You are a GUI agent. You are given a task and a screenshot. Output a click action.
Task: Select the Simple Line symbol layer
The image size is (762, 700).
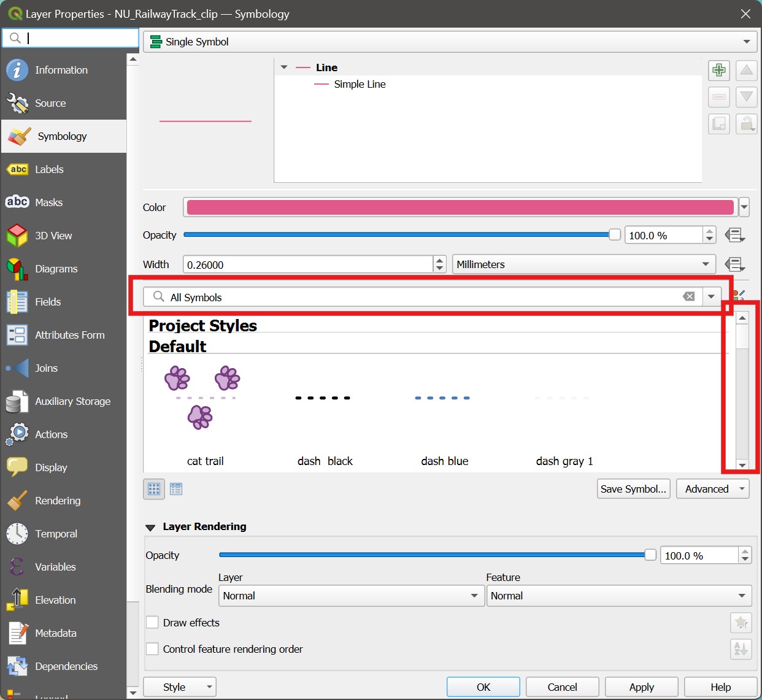click(360, 84)
